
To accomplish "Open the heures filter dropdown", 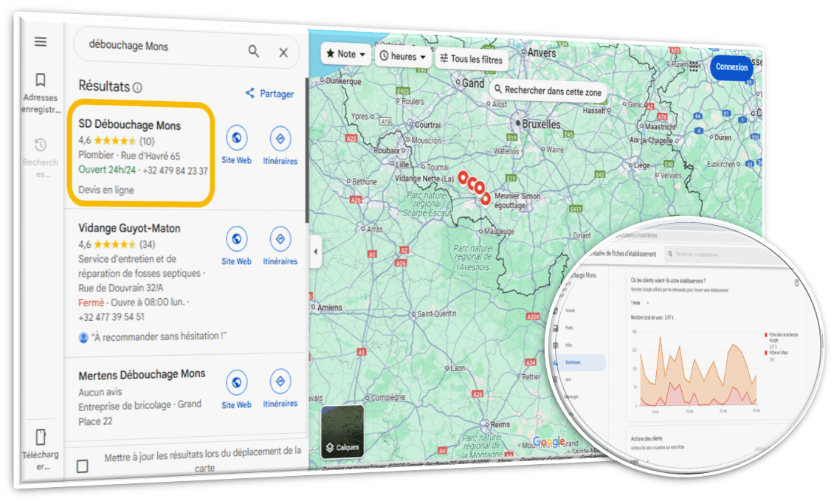I will [x=403, y=56].
